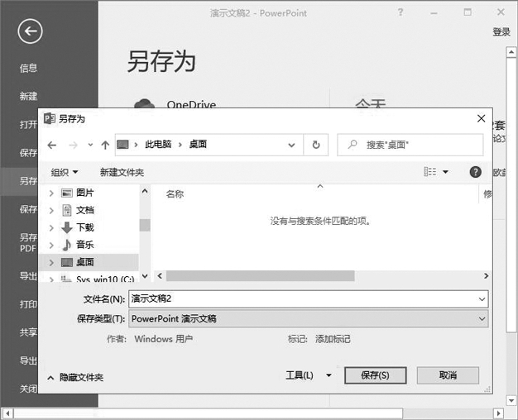Select 图片 in navigation tree
Viewport: 518px width, 420px height.
[x=85, y=193]
